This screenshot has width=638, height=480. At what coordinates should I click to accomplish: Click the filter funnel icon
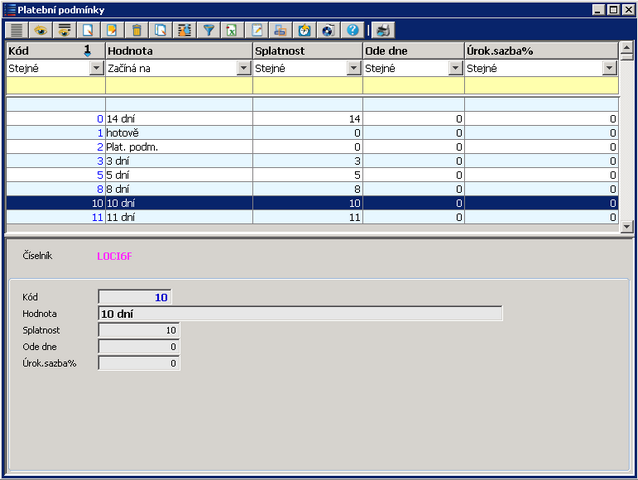pyautogui.click(x=209, y=30)
